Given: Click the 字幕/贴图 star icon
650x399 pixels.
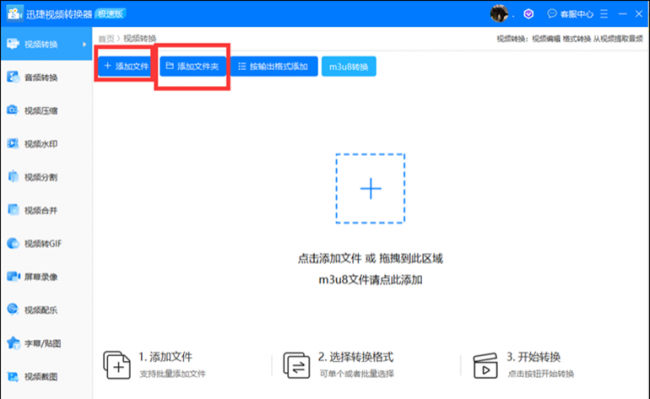Looking at the screenshot, I should click(x=13, y=343).
